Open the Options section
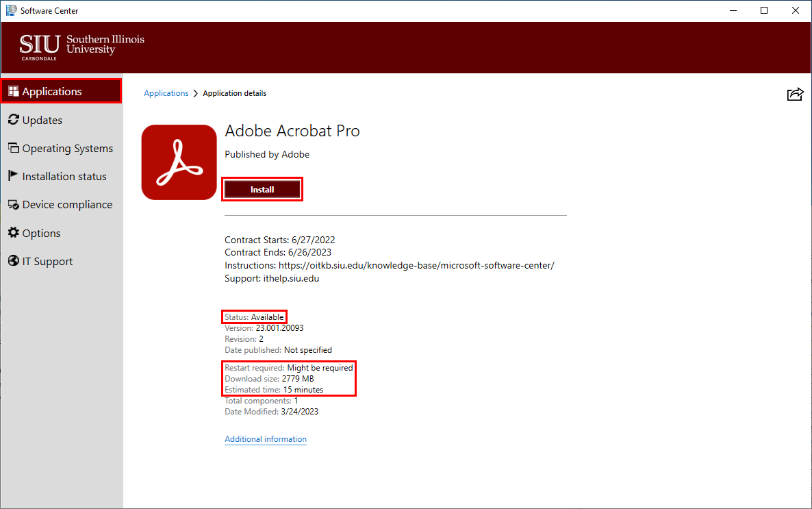812x509 pixels. [40, 233]
